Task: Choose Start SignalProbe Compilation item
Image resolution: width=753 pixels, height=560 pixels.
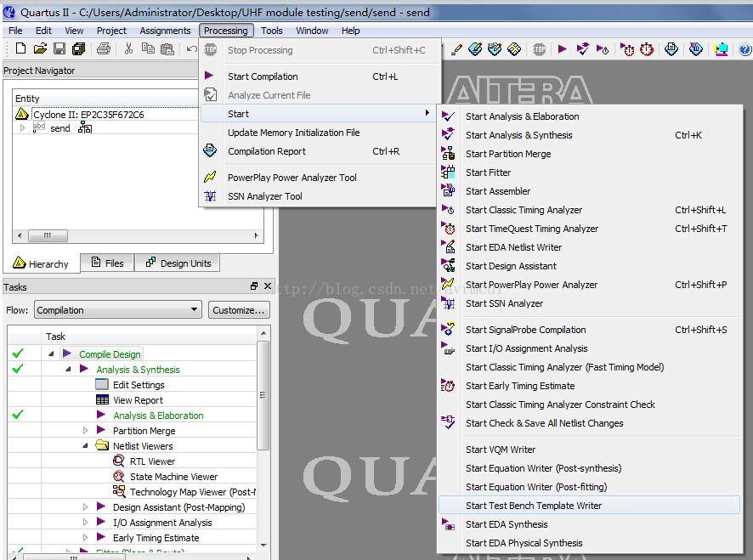Action: tap(589, 330)
